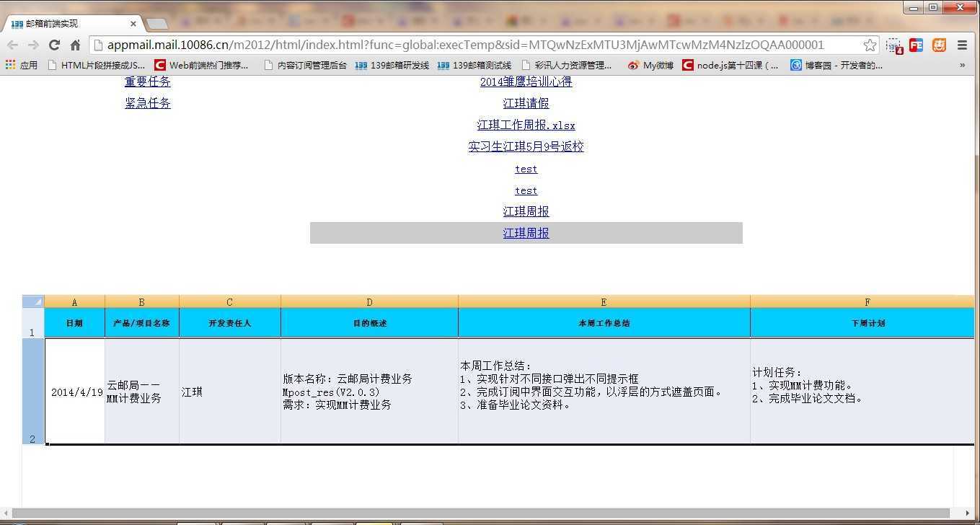Open the 江琪请假 link
Image resolution: width=980 pixels, height=525 pixels.
coord(526,104)
